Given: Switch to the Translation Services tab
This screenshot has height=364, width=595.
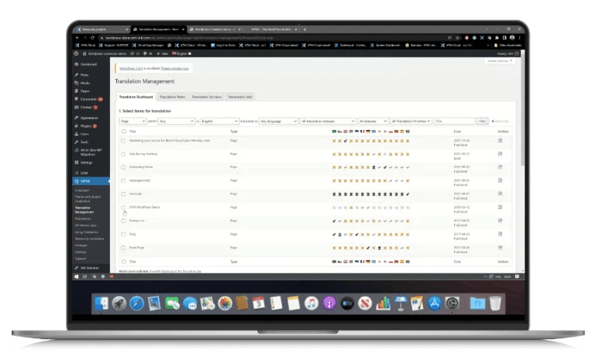Looking at the screenshot, I should (x=206, y=97).
